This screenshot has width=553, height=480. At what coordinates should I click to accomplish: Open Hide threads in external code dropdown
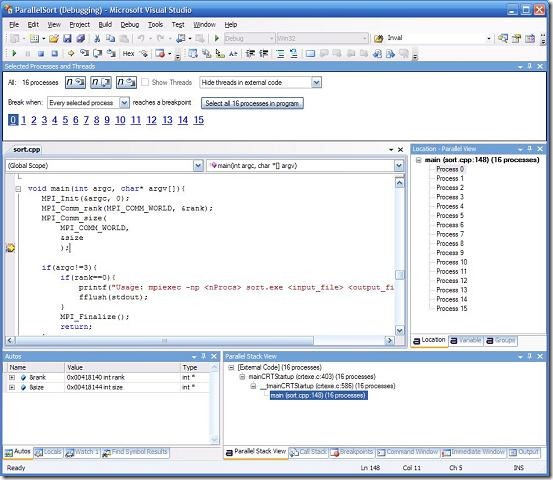click(316, 83)
